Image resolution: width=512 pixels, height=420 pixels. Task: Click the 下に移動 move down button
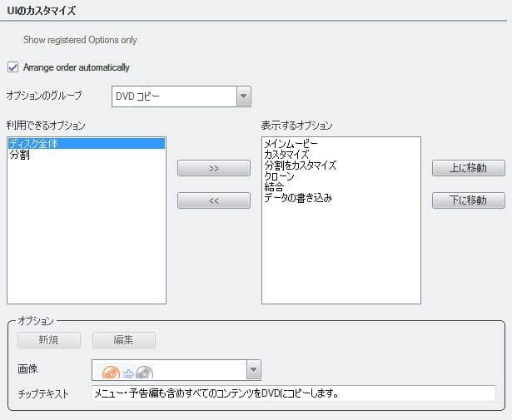[x=469, y=200]
